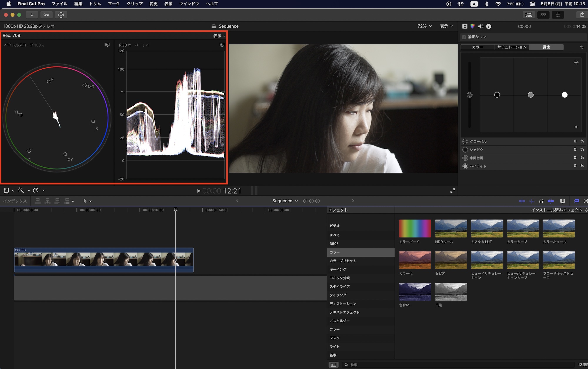Select the カラープリセット effects category
Viewport: 588px width, 369px height.
[x=343, y=261]
